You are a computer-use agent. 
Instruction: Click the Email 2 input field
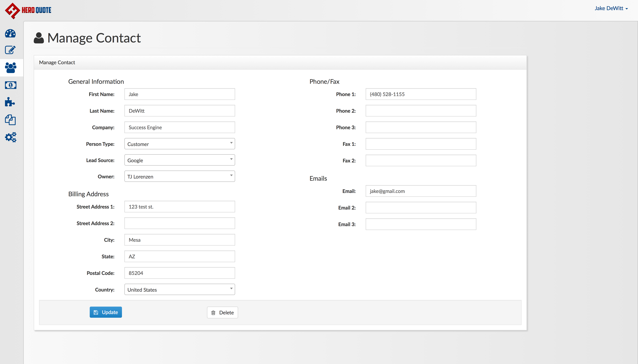tap(421, 208)
